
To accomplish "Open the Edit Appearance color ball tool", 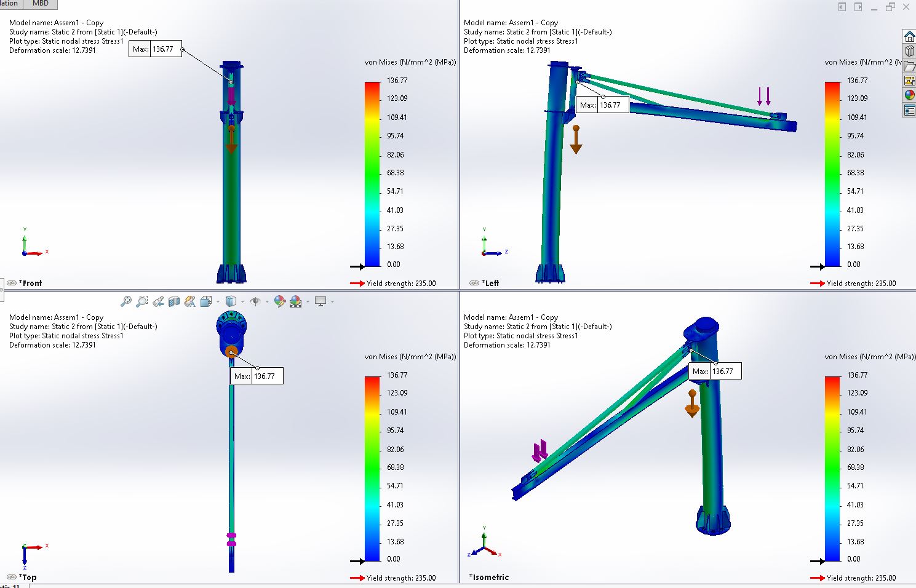I will pyautogui.click(x=280, y=301).
